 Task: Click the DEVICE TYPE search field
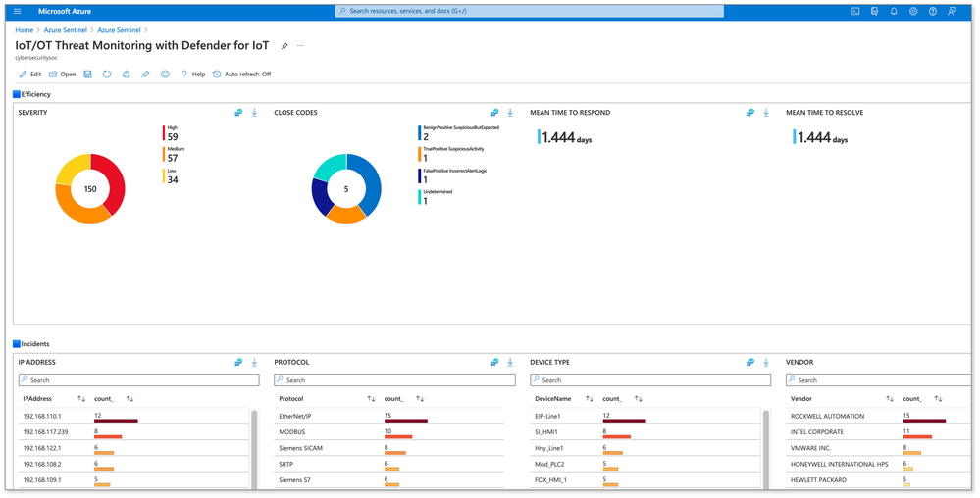tap(650, 380)
